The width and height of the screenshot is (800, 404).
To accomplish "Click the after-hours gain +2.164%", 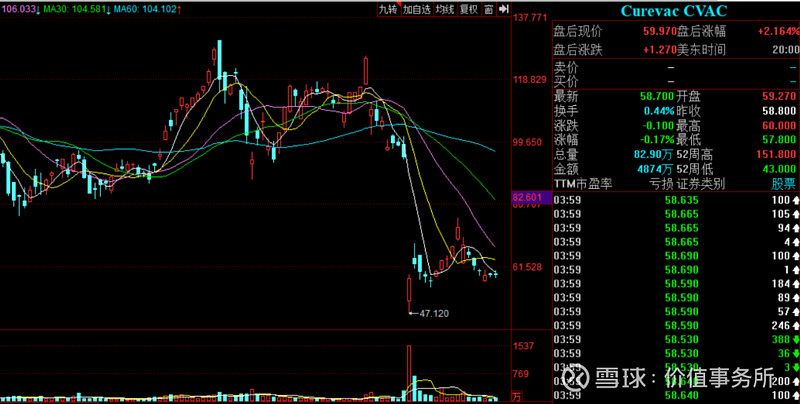I will coord(779,32).
